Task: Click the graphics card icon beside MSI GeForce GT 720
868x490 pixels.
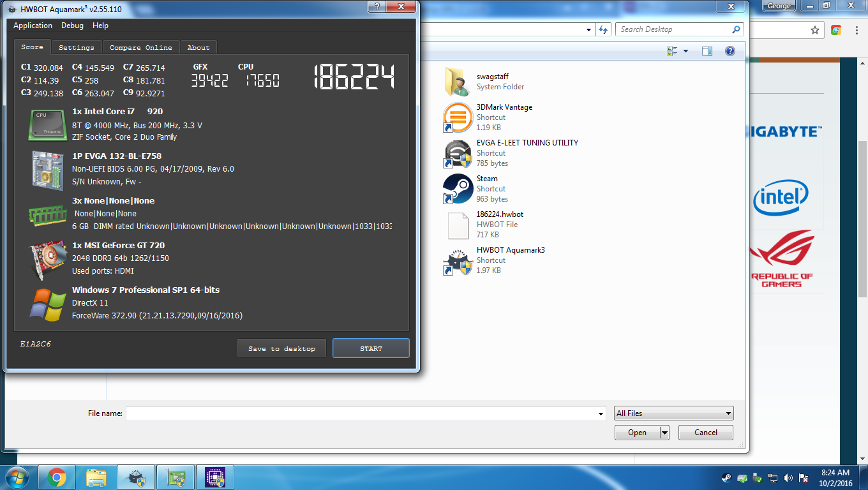Action: point(49,260)
